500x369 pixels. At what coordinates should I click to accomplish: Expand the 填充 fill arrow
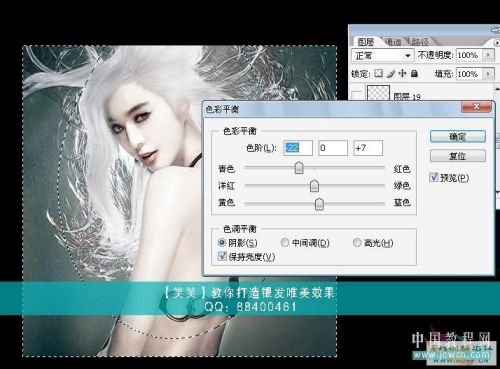(489, 73)
